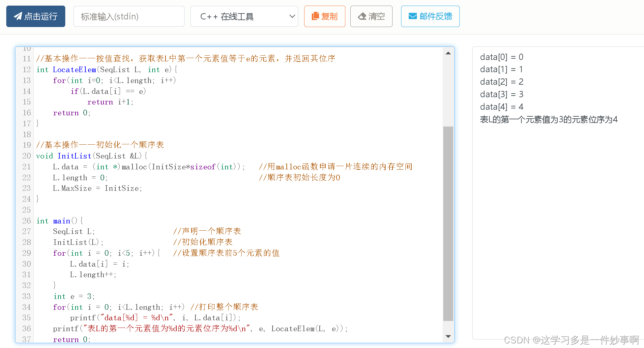Click the main function name on line 26
This screenshot has width=644, height=348.
[x=62, y=221]
